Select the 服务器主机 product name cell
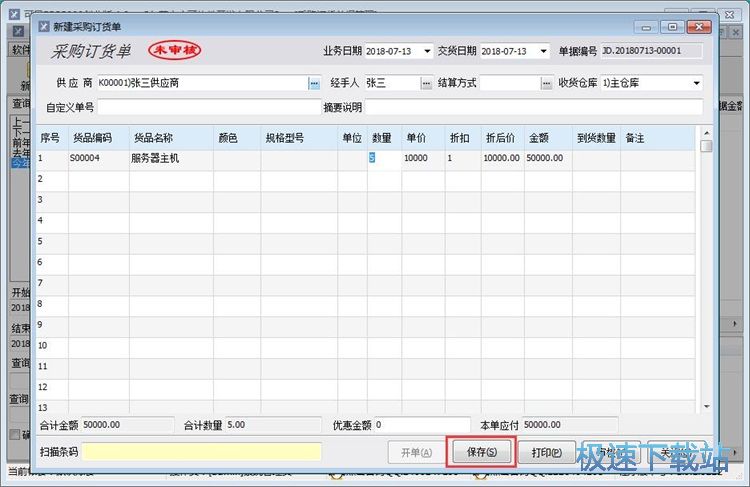 click(x=171, y=158)
